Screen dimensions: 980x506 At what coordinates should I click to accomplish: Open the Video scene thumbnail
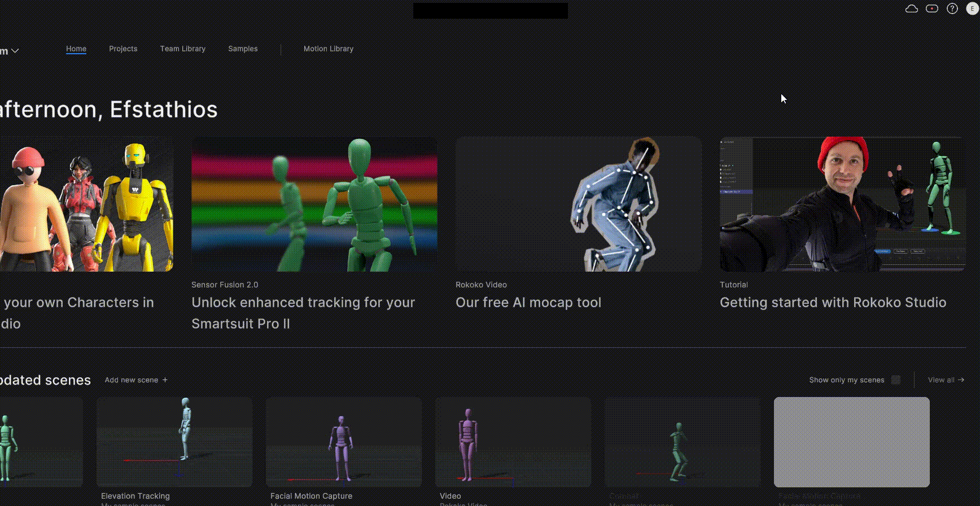point(513,442)
